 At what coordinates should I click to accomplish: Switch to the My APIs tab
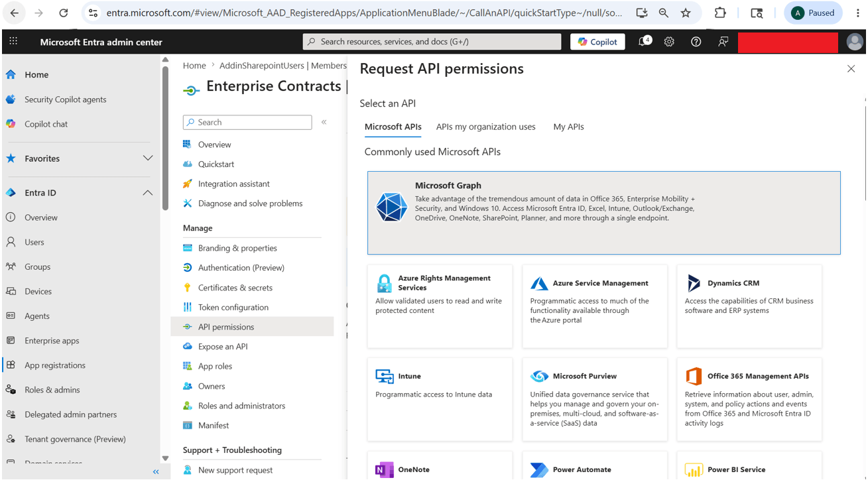pyautogui.click(x=568, y=127)
